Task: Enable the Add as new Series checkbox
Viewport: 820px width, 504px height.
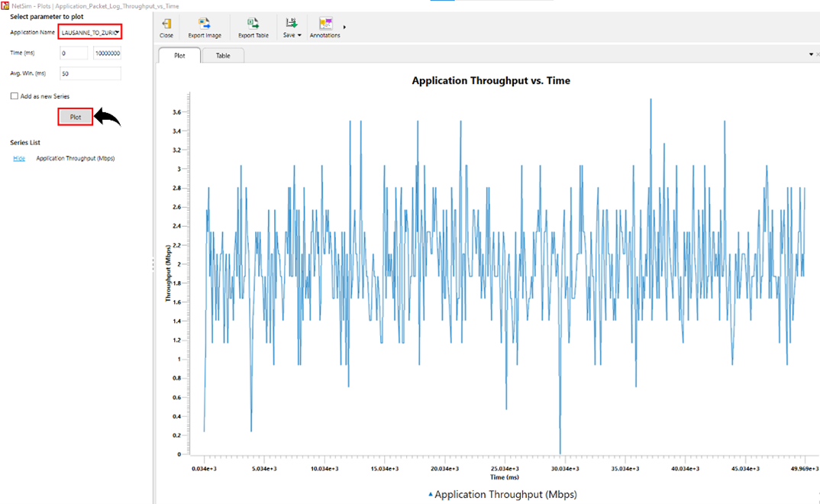Action: click(15, 96)
